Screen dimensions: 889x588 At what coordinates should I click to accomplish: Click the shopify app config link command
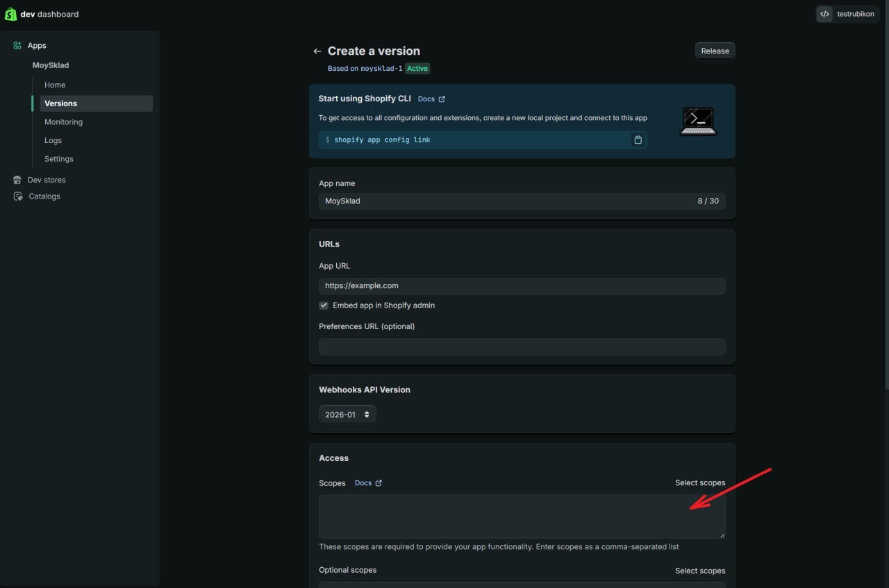click(382, 140)
